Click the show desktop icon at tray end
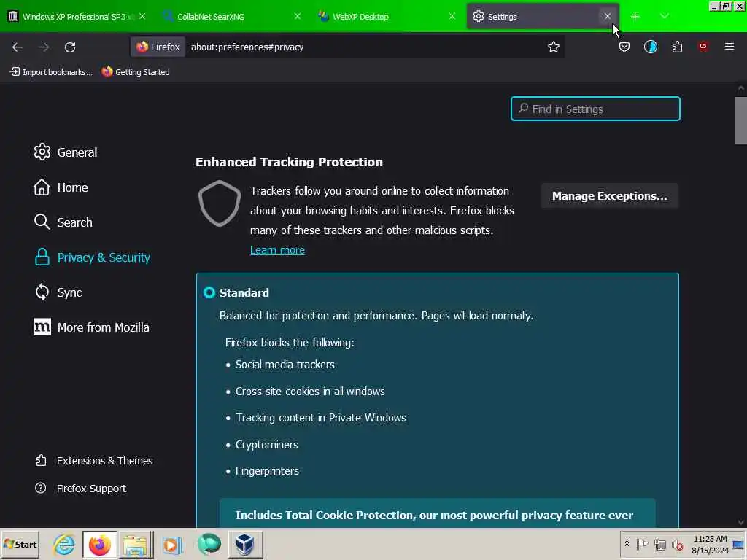Viewport: 747px width, 560px height. [x=738, y=545]
